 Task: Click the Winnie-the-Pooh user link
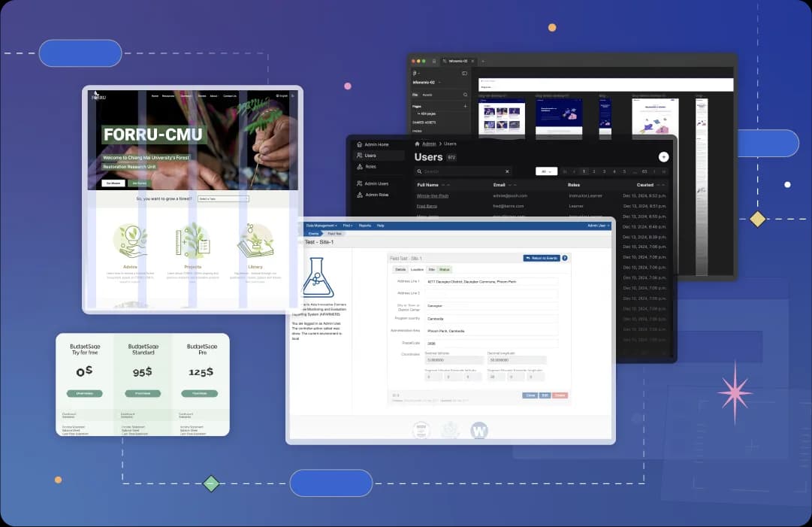click(x=433, y=196)
